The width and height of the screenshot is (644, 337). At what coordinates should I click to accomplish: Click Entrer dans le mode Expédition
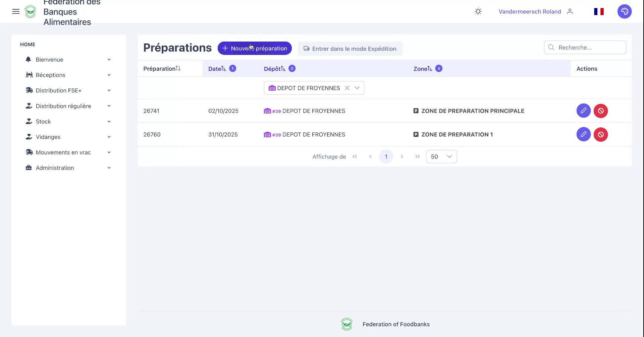(350, 49)
